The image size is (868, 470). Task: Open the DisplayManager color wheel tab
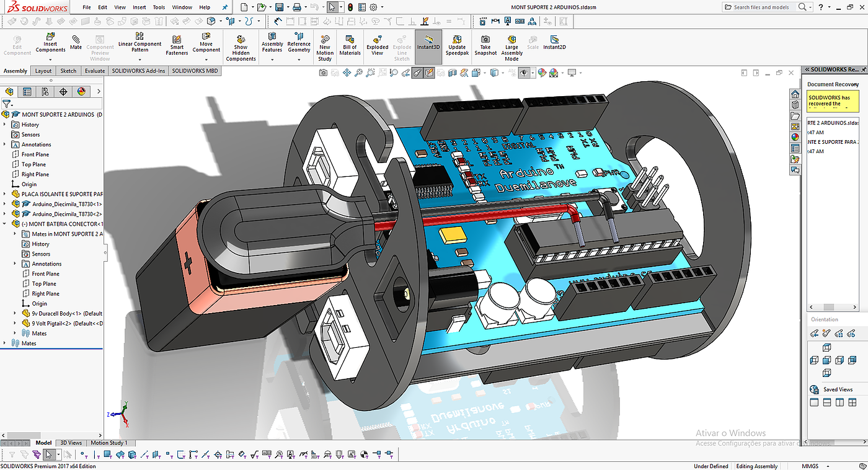point(81,92)
